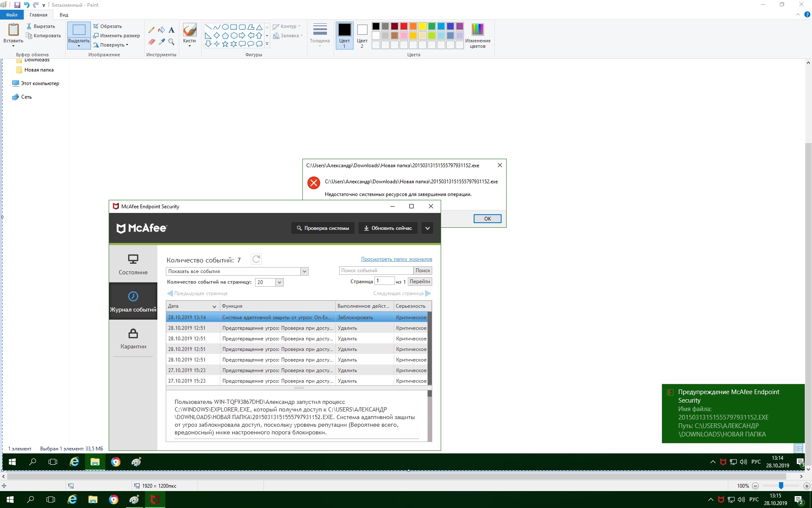This screenshot has height=508, width=812.
Task: Expand the Select (Выделить) dropdown arrow
Action: tap(79, 46)
